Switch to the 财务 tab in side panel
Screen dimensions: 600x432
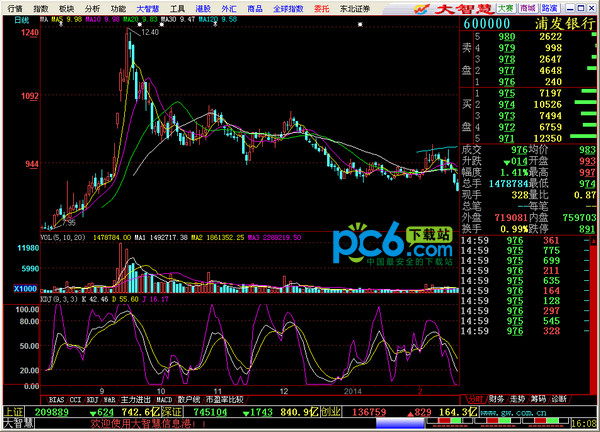(x=497, y=398)
